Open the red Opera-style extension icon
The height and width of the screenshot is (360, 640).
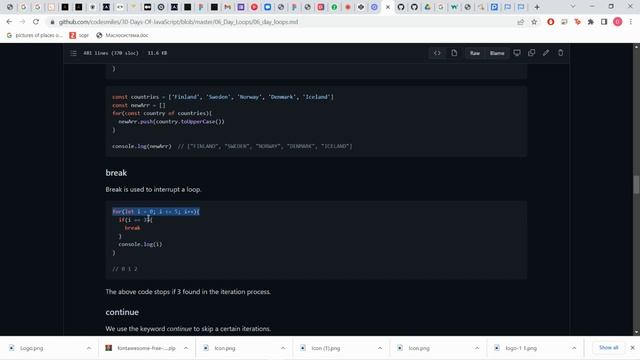(551, 22)
